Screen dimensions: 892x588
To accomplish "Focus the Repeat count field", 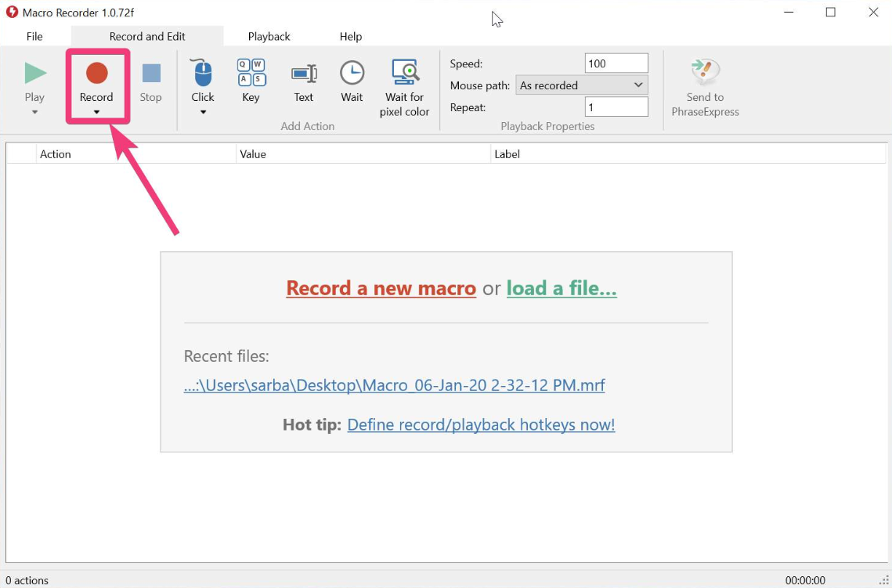I will pyautogui.click(x=616, y=107).
